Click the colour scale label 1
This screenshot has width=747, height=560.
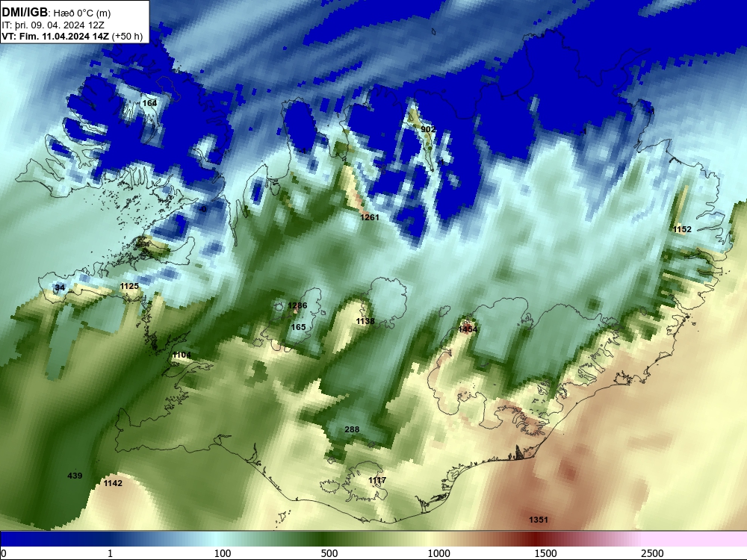(110, 553)
